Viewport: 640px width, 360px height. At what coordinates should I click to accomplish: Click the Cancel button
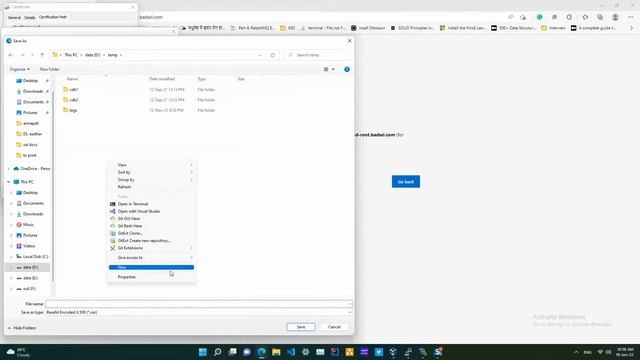coord(334,327)
